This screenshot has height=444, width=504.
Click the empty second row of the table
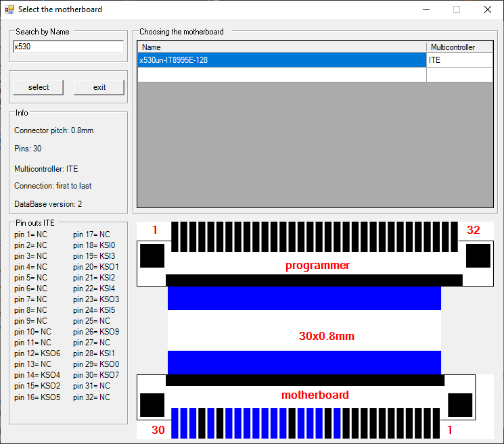281,75
